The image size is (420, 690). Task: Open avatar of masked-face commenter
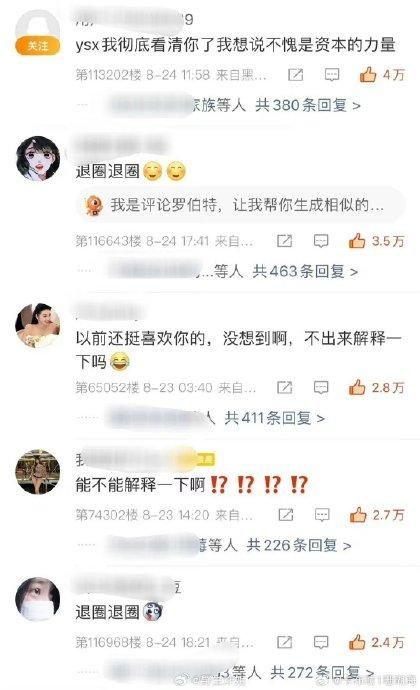coord(37,599)
